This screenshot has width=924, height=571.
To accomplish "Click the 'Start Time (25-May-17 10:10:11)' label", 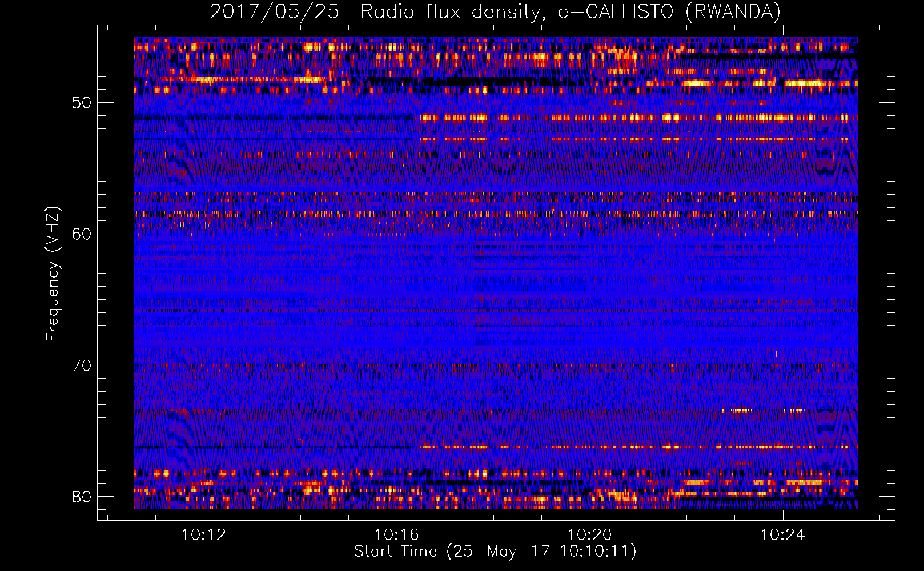I will point(495,552).
